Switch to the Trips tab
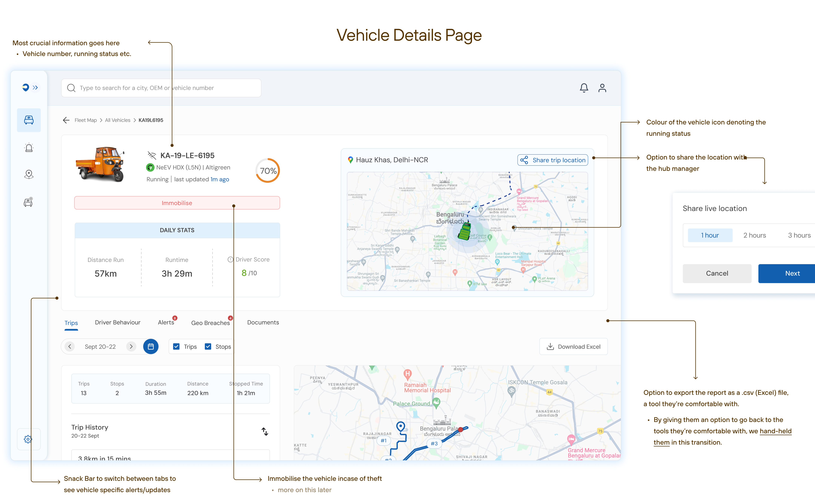 tap(71, 323)
